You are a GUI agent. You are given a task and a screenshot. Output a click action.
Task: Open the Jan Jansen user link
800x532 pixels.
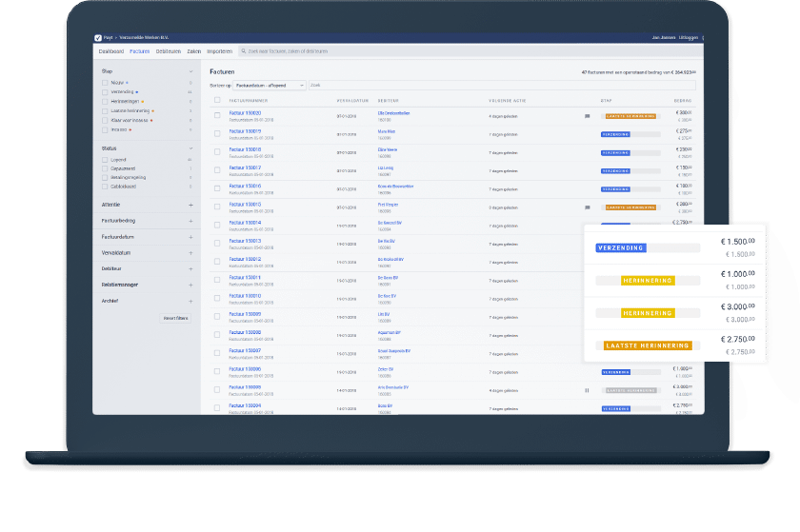[663, 38]
